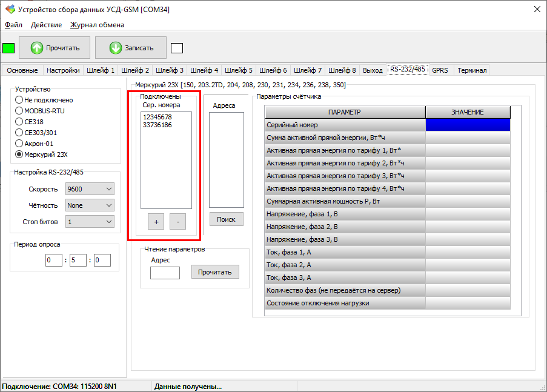547x392 pixels.
Task: Open the Шлейф 8 tab
Action: coord(342,70)
